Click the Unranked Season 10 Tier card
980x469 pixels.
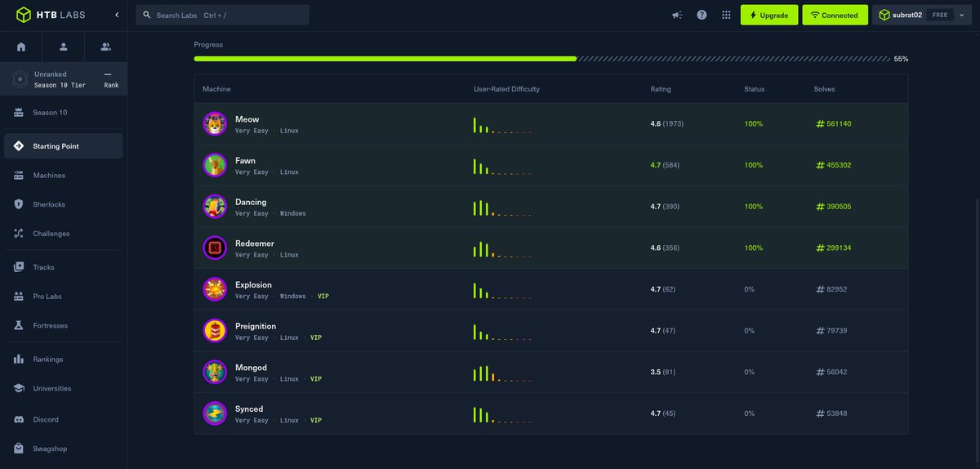click(64, 79)
